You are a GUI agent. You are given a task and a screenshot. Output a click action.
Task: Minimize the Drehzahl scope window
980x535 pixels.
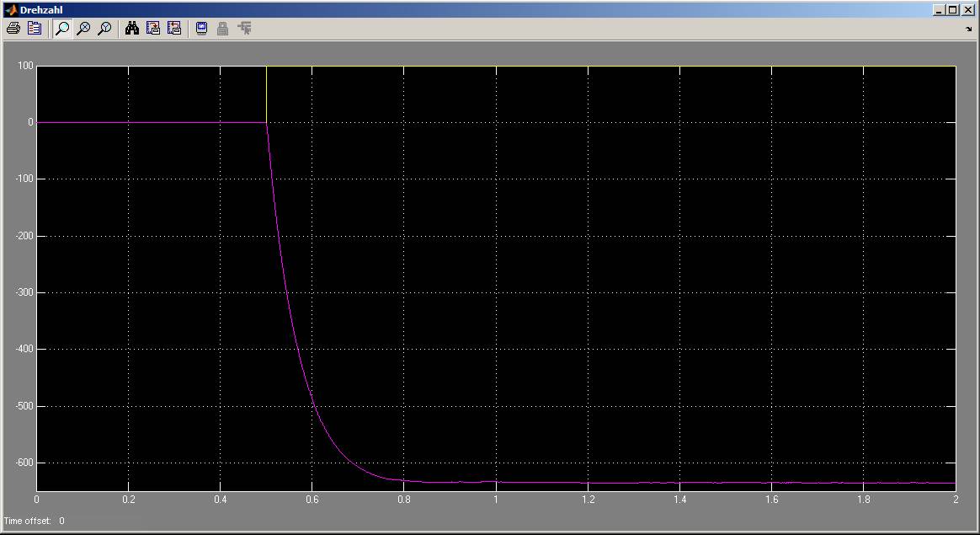pos(940,10)
